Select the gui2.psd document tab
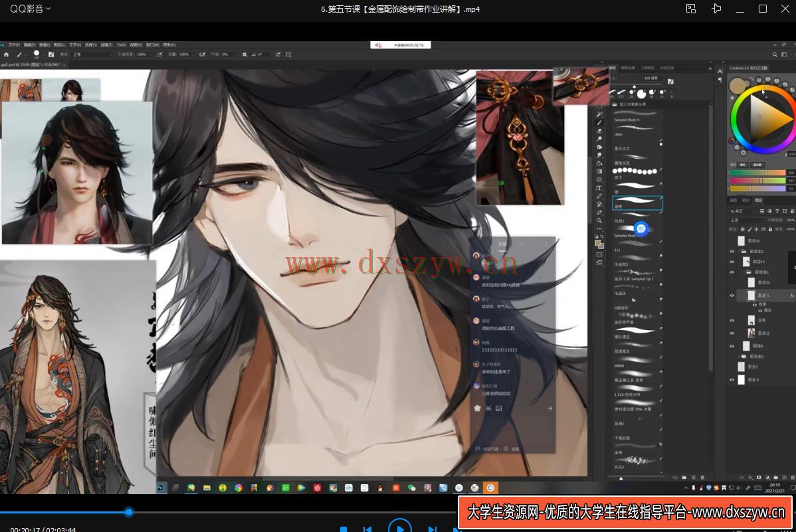Screen dimensions: 796x532 (x=31, y=65)
